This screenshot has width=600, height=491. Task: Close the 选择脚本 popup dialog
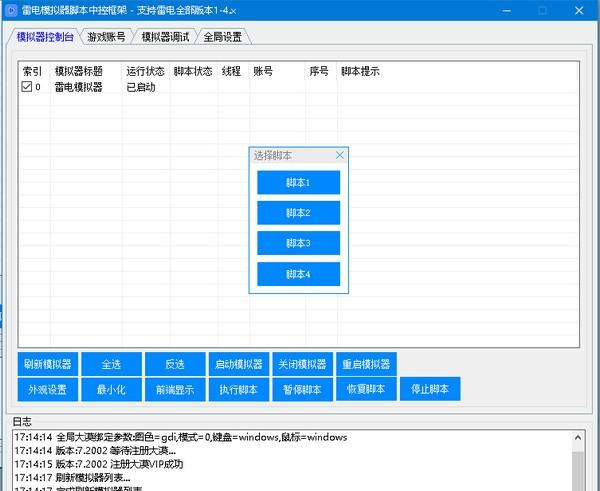pyautogui.click(x=340, y=155)
